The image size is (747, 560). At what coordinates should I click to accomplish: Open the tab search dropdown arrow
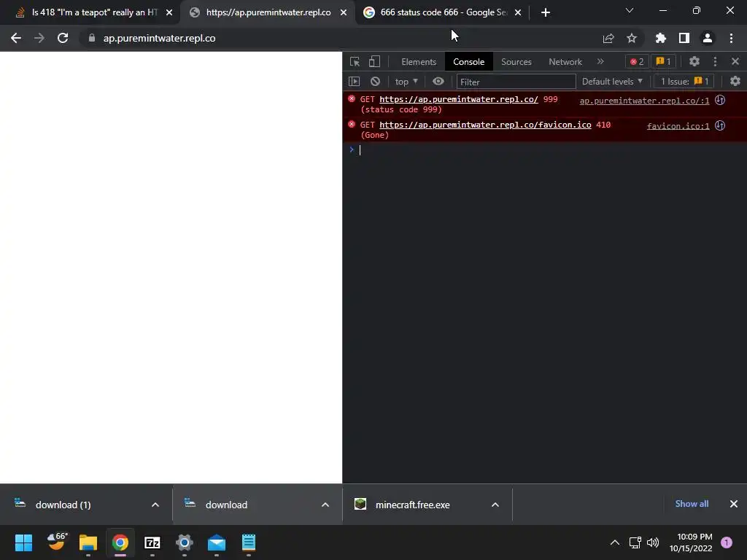click(630, 10)
